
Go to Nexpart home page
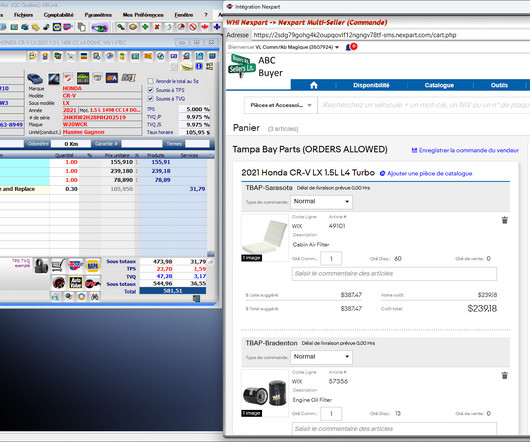[314, 85]
